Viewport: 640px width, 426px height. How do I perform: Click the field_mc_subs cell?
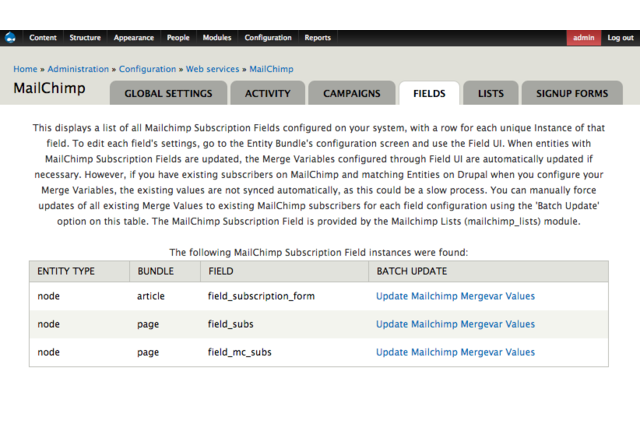[x=240, y=352]
